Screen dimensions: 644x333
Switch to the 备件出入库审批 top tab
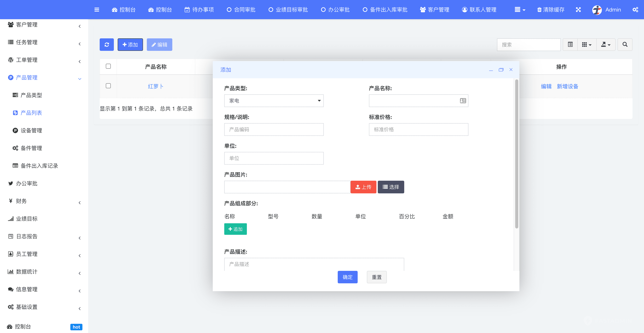click(x=385, y=10)
